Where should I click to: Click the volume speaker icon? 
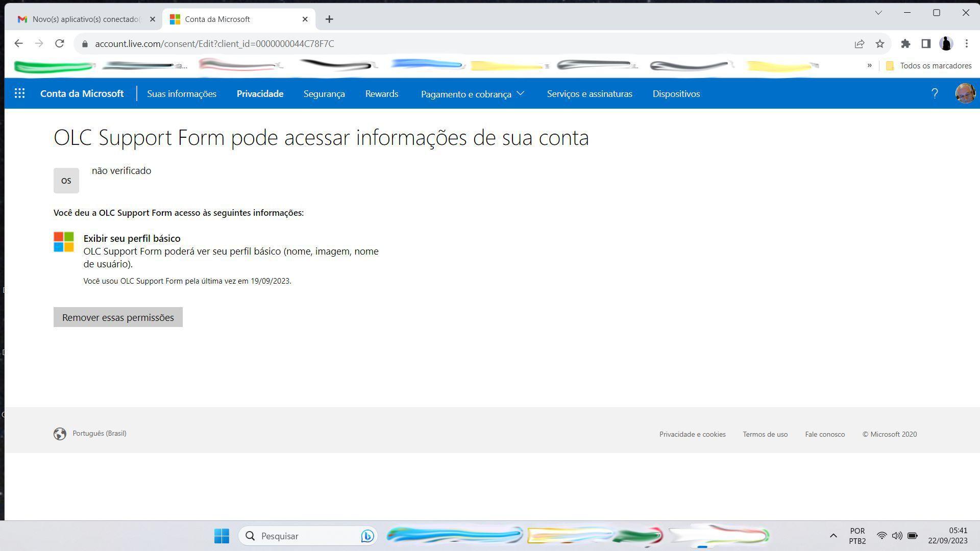click(x=897, y=536)
